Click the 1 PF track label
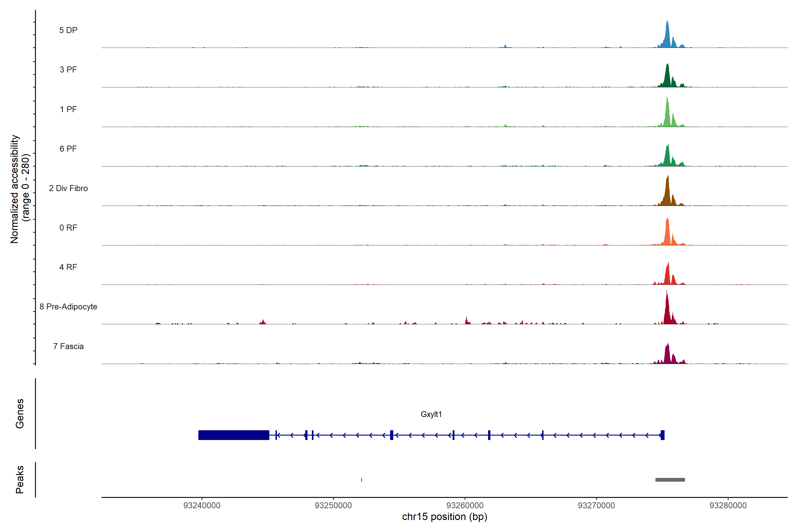This screenshot has width=798, height=532. [x=68, y=109]
